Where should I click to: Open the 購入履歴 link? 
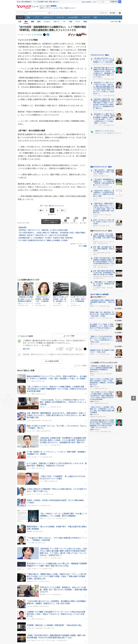[112, 13]
